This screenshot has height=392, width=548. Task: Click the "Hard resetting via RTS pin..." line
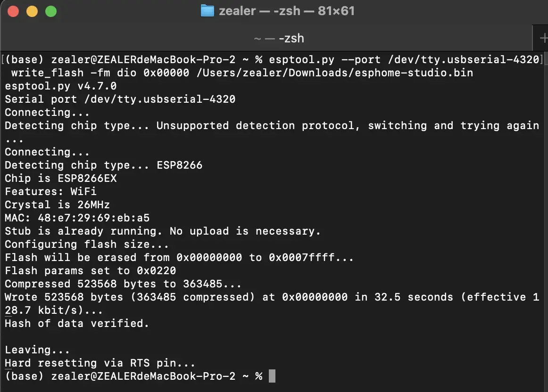[100, 363]
